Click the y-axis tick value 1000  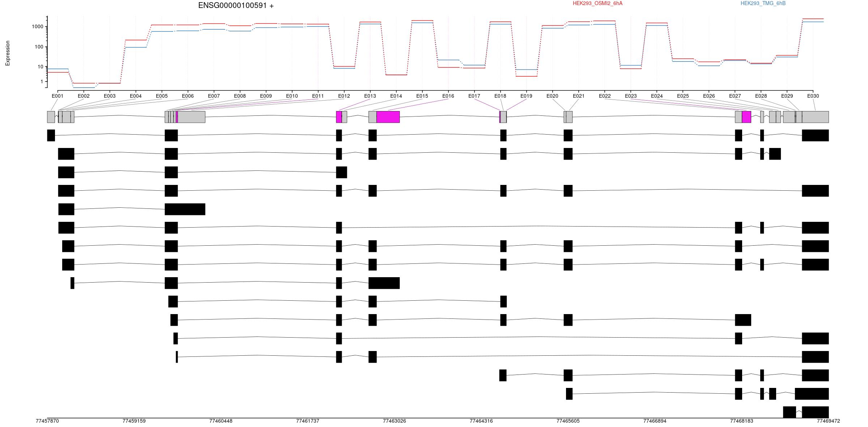tap(38, 26)
